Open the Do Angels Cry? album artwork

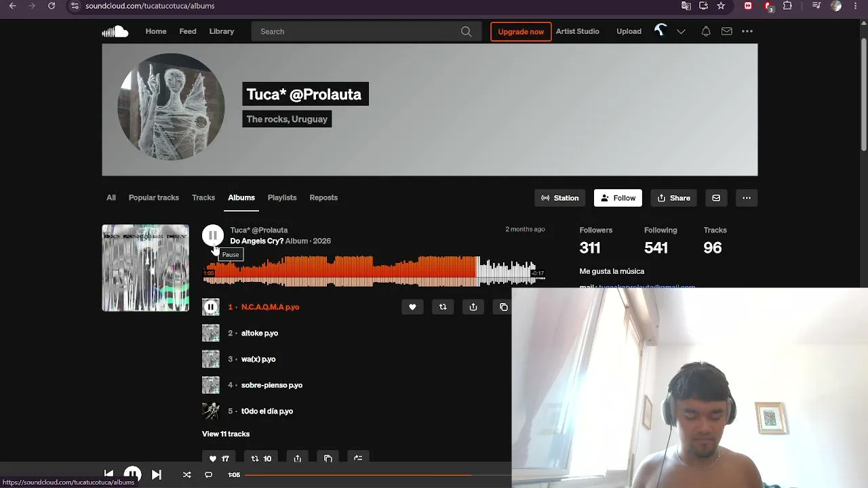point(146,268)
